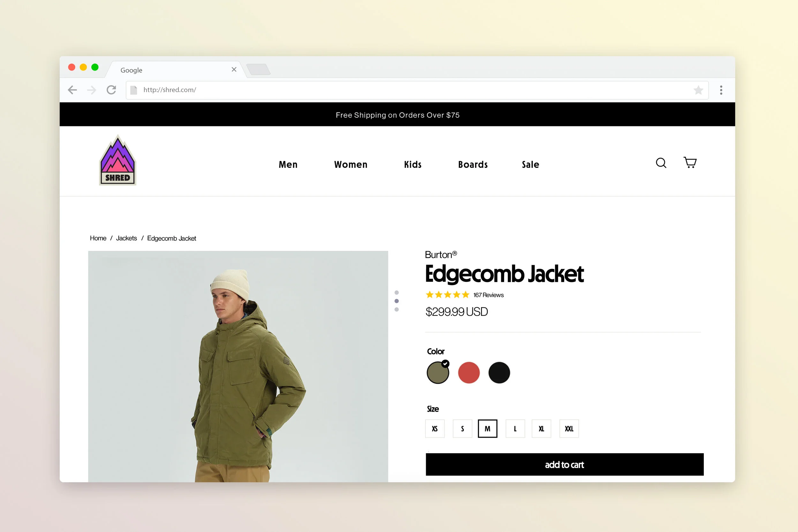Bookmark page with the star icon

[x=698, y=90]
